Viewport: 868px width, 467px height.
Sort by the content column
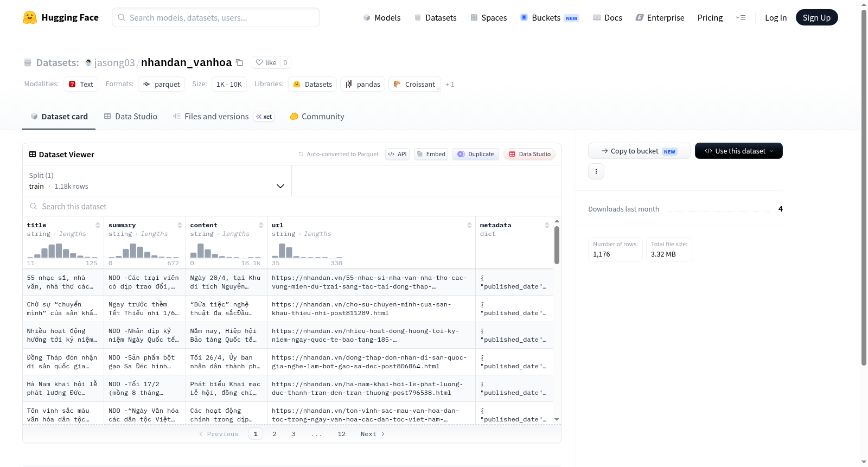261,225
